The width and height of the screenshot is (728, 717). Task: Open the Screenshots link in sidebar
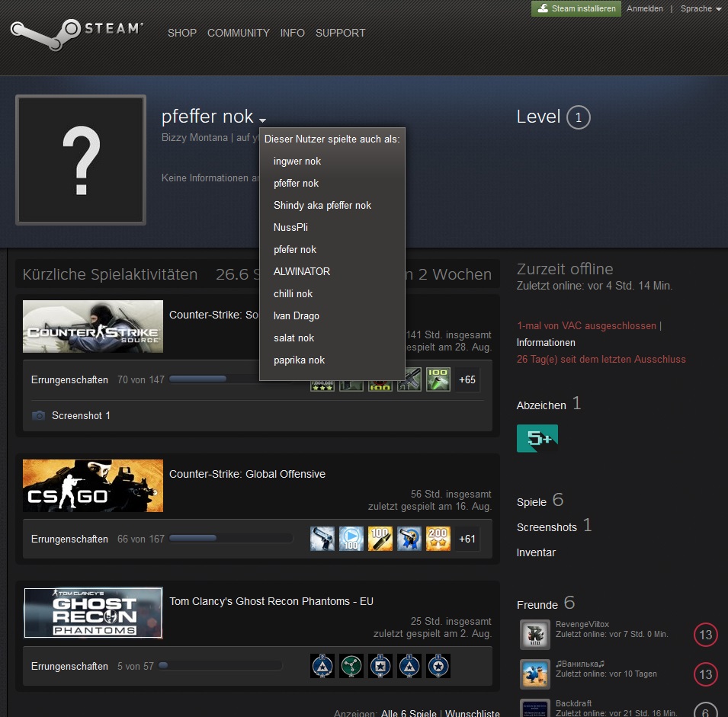click(547, 527)
